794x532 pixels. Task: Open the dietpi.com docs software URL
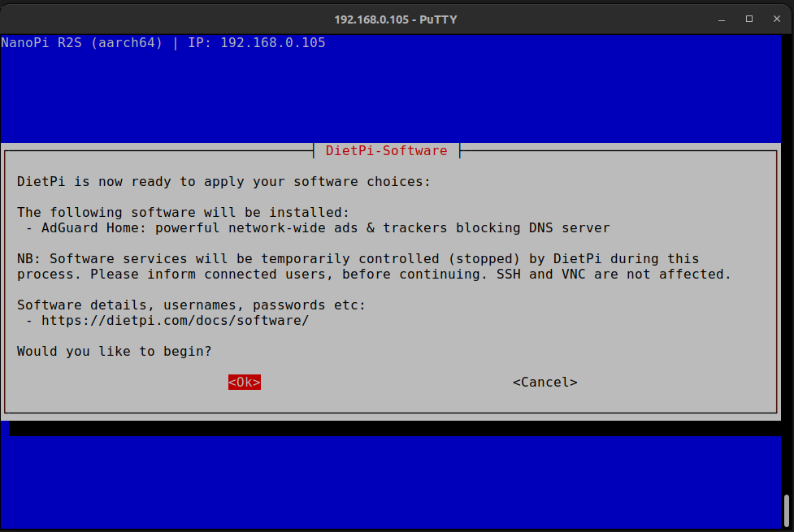click(175, 321)
